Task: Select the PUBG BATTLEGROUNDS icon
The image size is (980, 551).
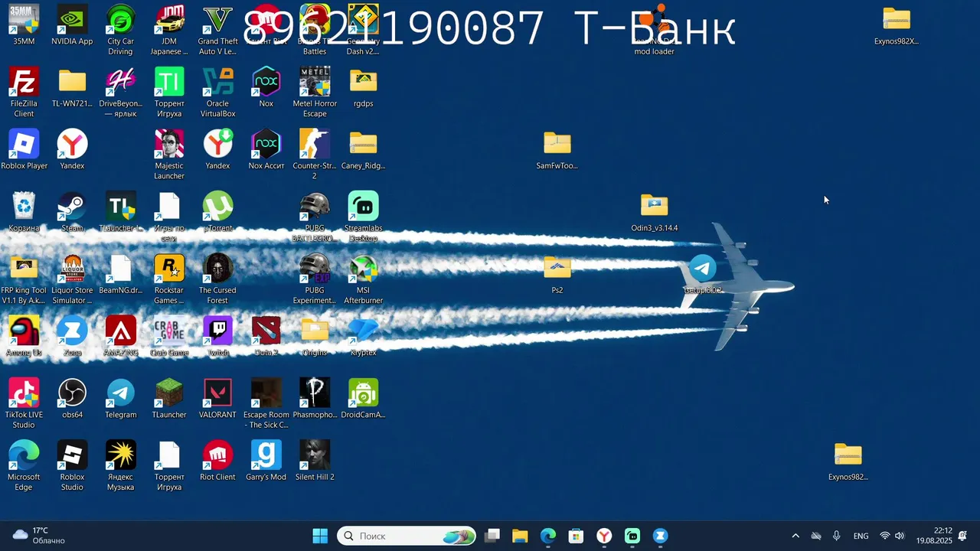Action: click(315, 206)
